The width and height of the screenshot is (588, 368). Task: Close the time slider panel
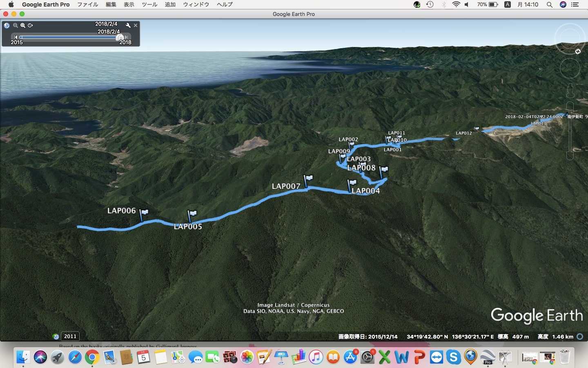click(136, 25)
